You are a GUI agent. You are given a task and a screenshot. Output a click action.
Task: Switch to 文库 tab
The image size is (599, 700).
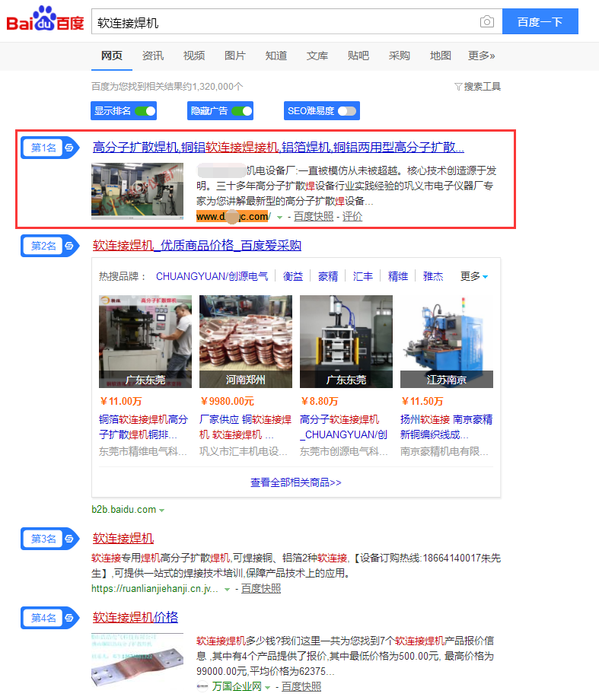coord(317,56)
